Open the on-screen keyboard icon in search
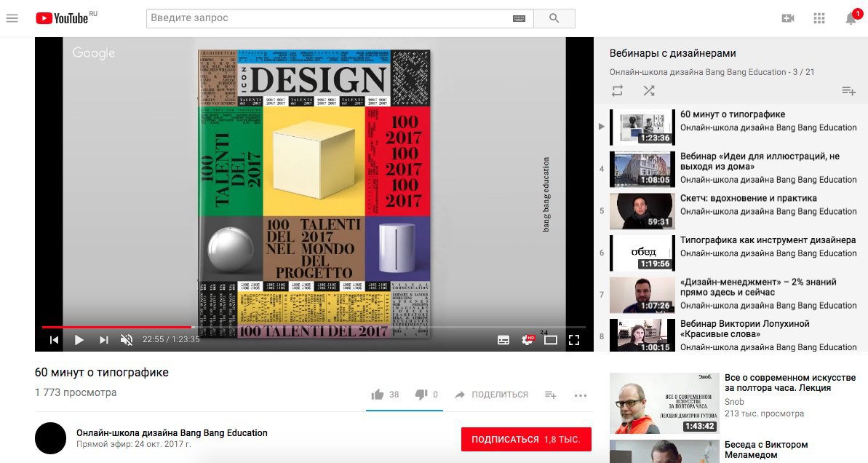 point(519,18)
